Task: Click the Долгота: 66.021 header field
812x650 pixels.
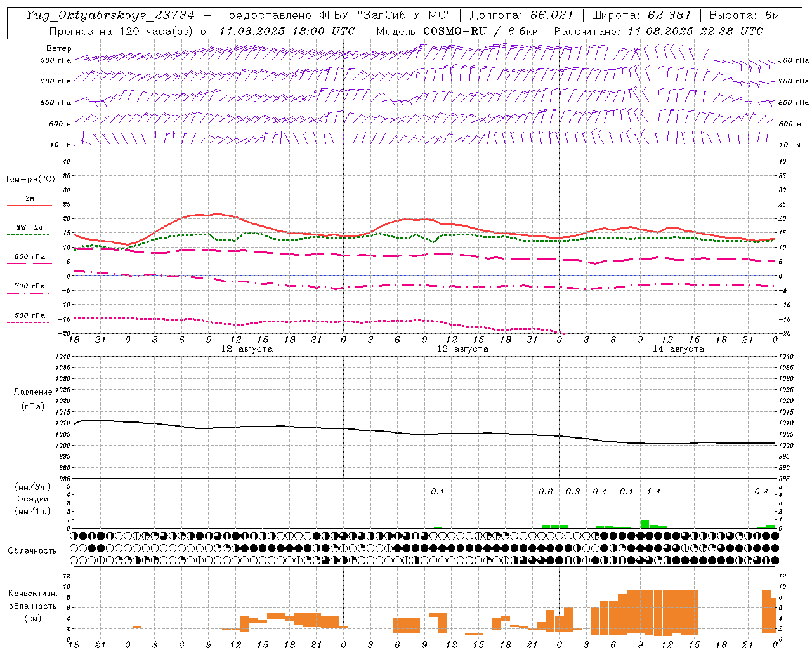Action: [521, 15]
